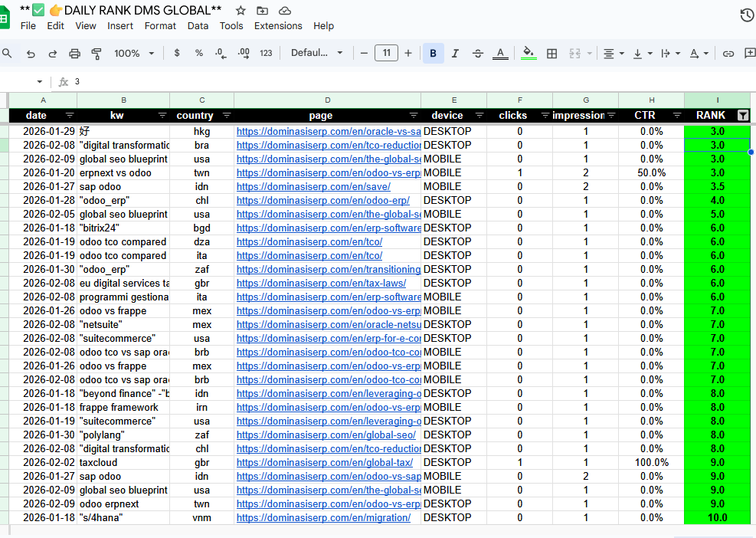Redo the last action
This screenshot has height=538, width=756.
53,54
